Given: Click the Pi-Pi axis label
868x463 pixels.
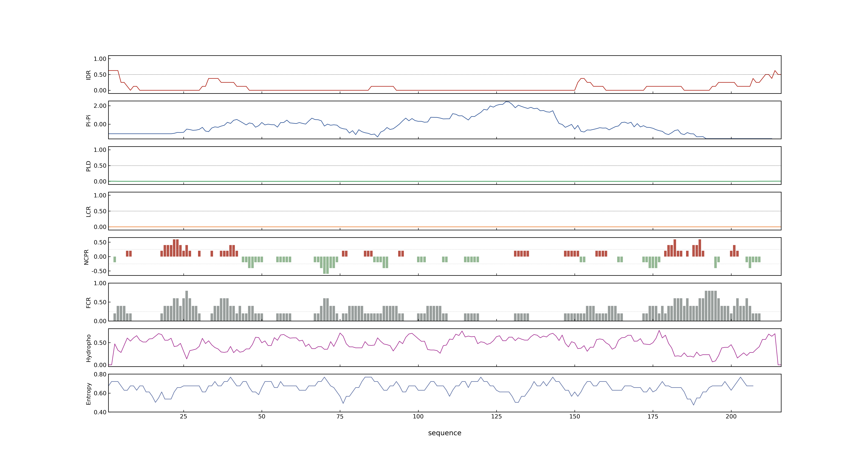Looking at the screenshot, I should click(88, 120).
